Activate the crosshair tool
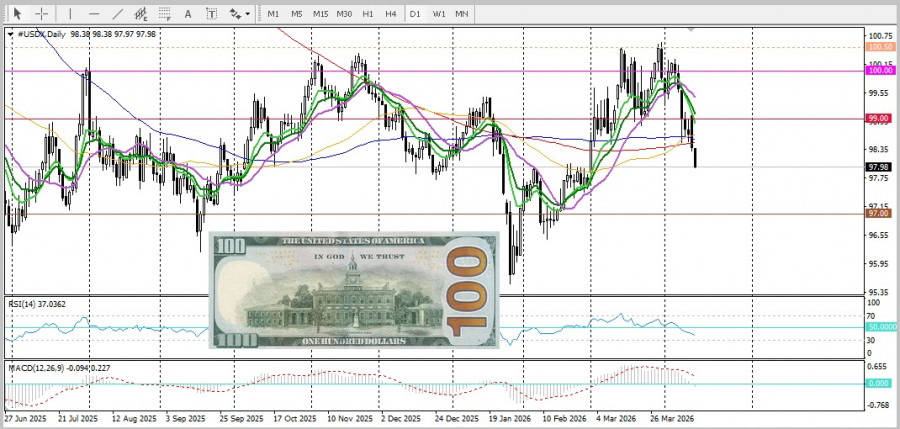900x429 pixels. pos(41,14)
